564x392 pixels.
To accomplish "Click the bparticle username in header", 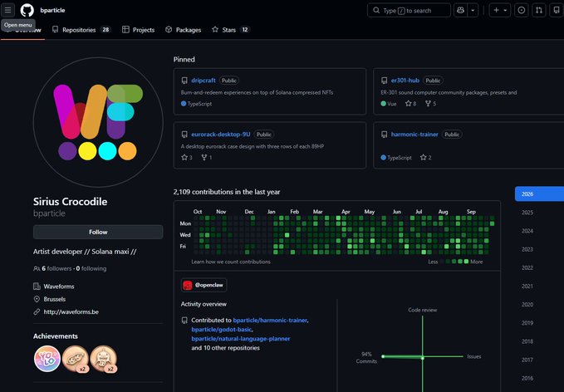I will tap(52, 10).
